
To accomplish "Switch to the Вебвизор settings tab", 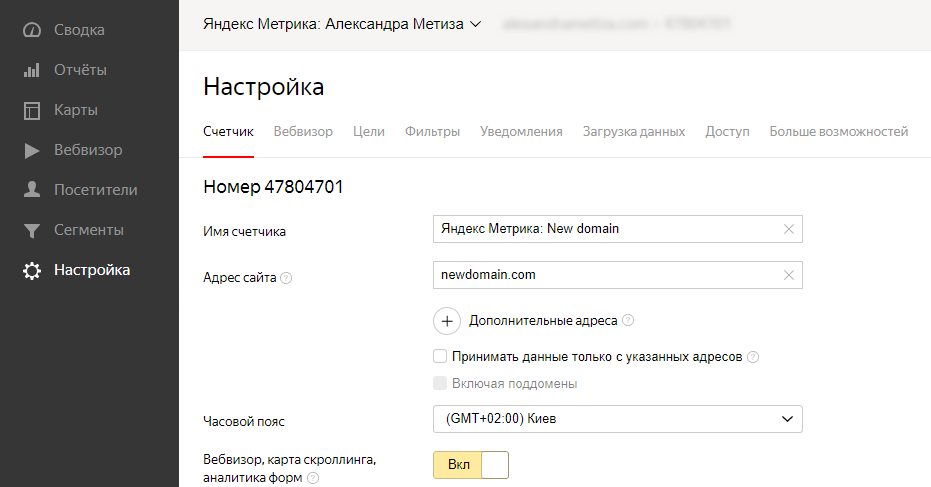I will 303,132.
